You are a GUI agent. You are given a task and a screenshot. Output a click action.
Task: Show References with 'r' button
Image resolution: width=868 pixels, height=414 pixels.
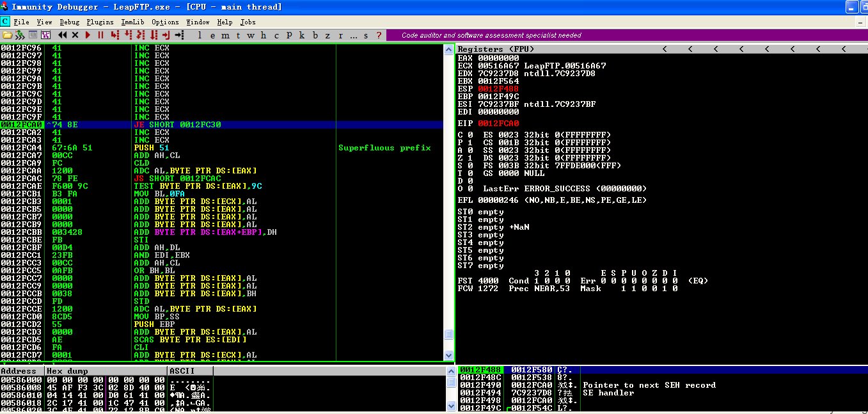click(x=340, y=35)
